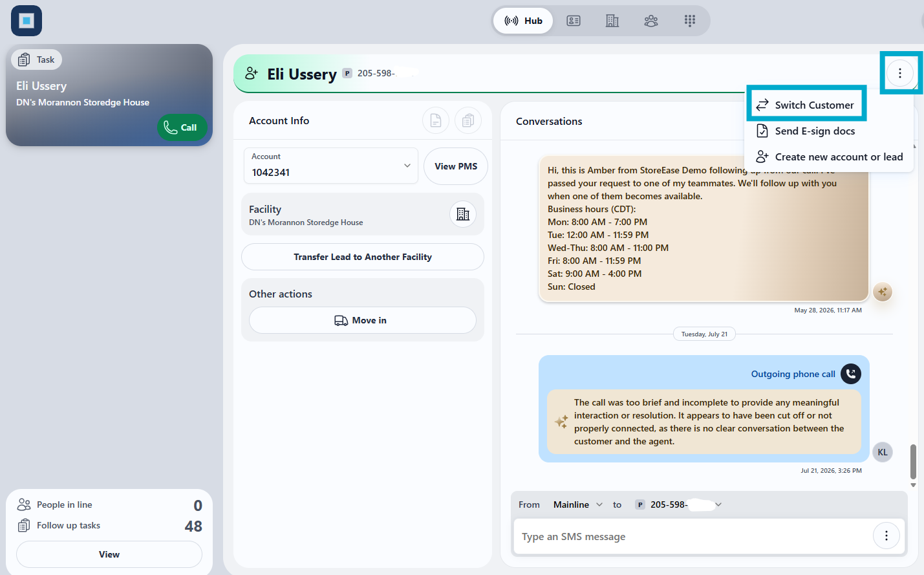Click the AI sparkle icon beside business-hours message
Viewport: 924px width, 575px height.
pos(883,292)
